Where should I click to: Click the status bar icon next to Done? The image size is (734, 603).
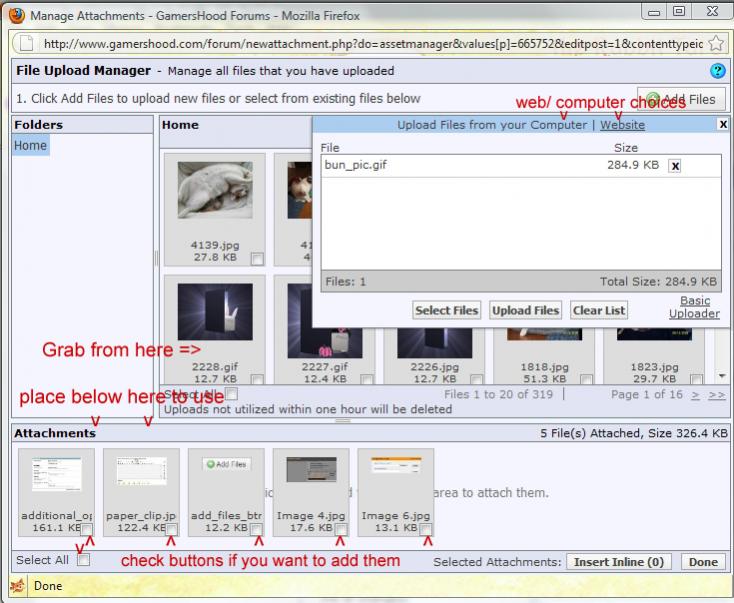click(x=15, y=587)
